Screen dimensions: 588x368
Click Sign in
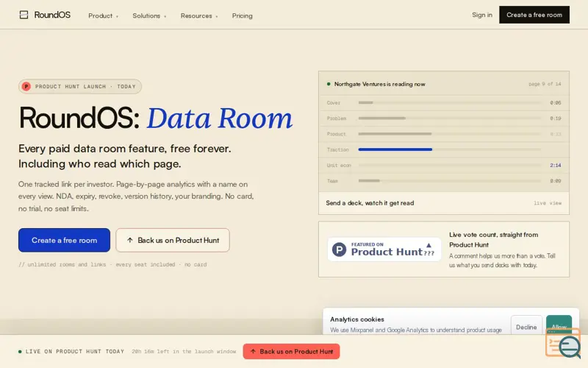[x=482, y=15]
